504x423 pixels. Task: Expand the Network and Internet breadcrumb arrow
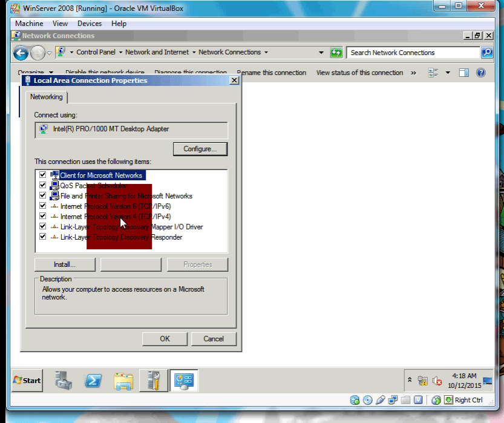pyautogui.click(x=194, y=53)
